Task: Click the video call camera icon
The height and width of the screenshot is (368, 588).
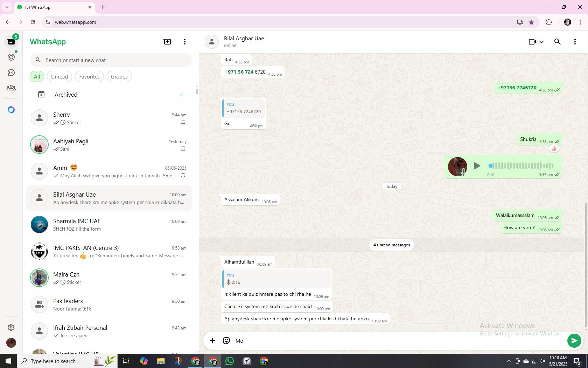Action: pos(532,42)
